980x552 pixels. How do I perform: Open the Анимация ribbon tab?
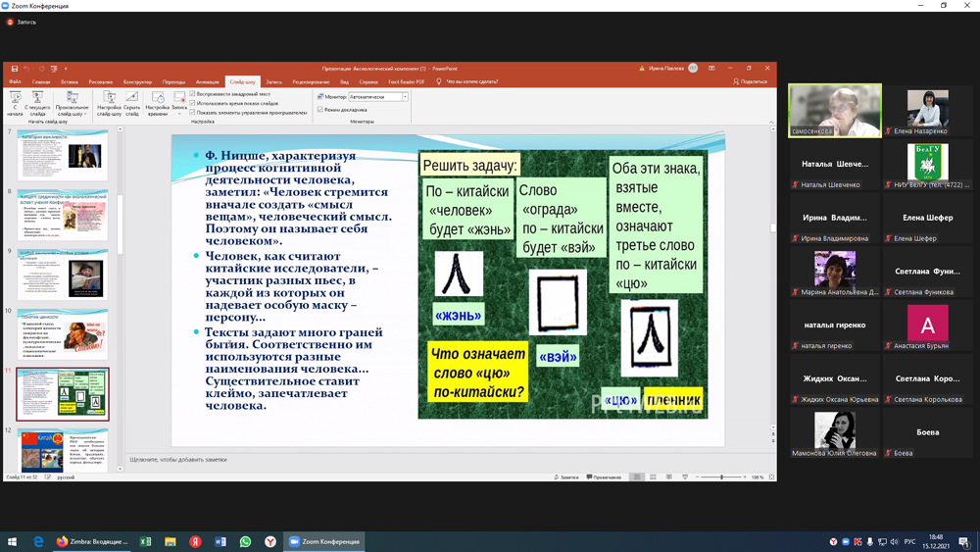point(207,82)
